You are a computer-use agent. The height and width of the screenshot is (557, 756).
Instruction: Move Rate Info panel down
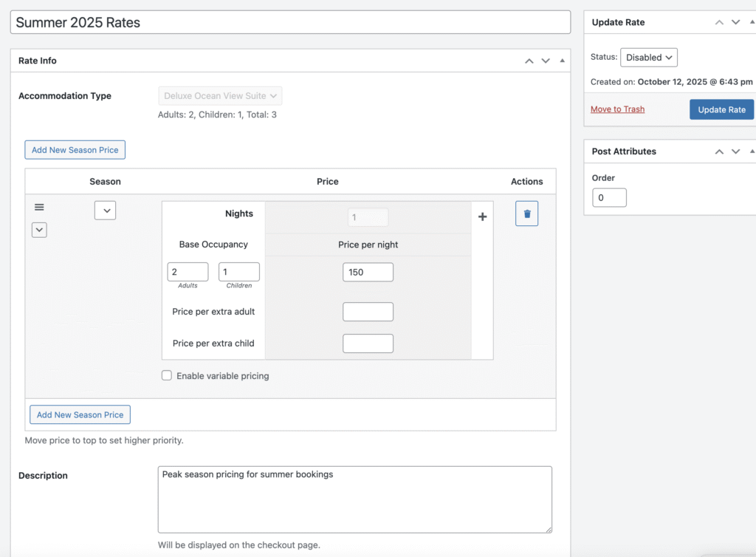(546, 61)
